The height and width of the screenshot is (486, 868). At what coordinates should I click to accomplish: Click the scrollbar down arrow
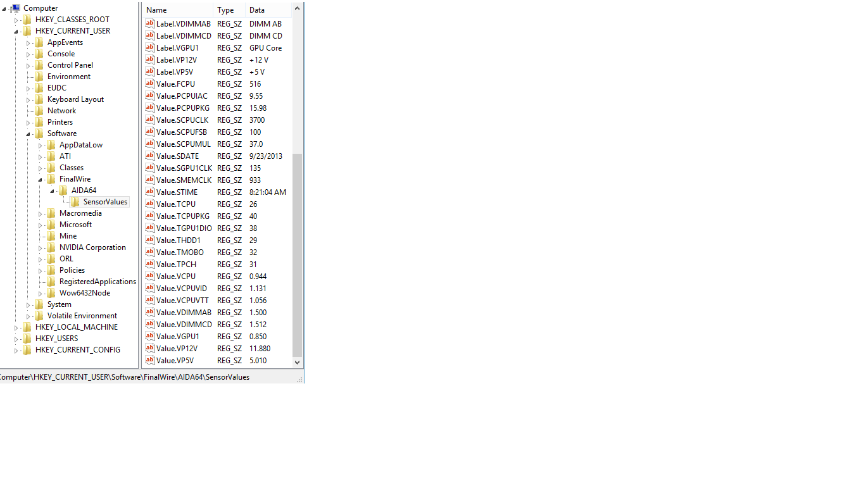pos(298,363)
